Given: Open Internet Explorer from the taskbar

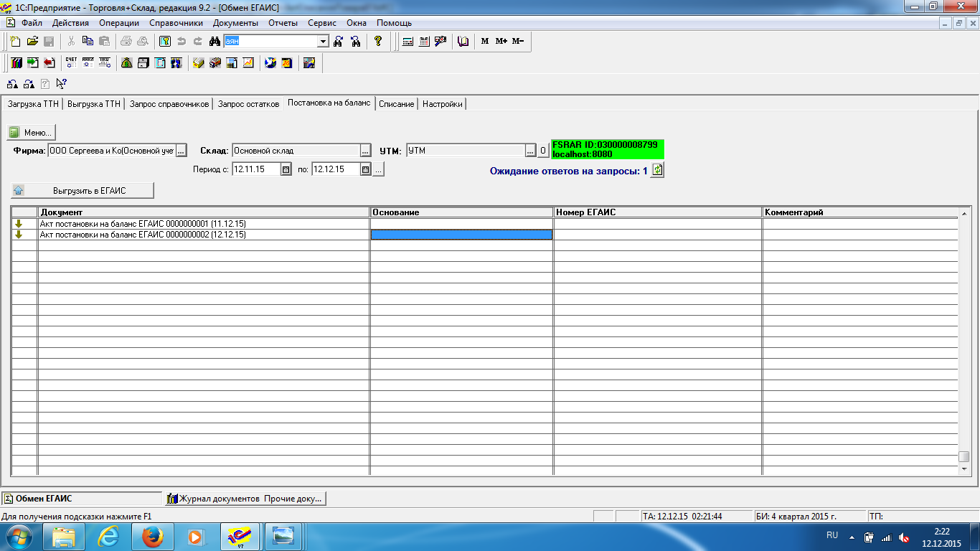Looking at the screenshot, I should (108, 536).
